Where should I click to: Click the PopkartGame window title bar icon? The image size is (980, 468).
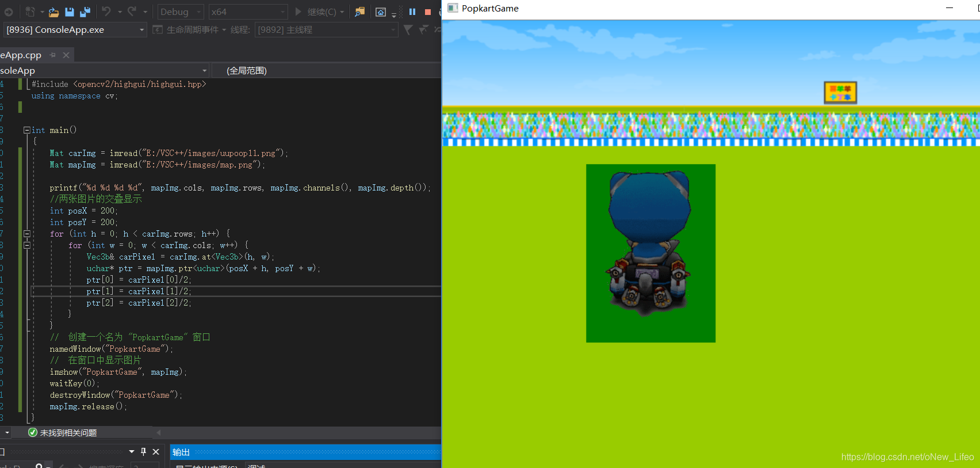(x=453, y=8)
